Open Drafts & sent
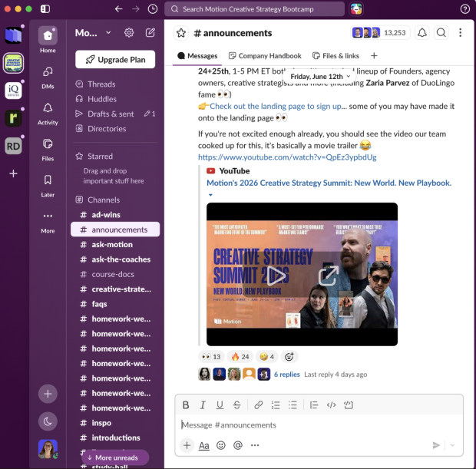 [x=111, y=114]
